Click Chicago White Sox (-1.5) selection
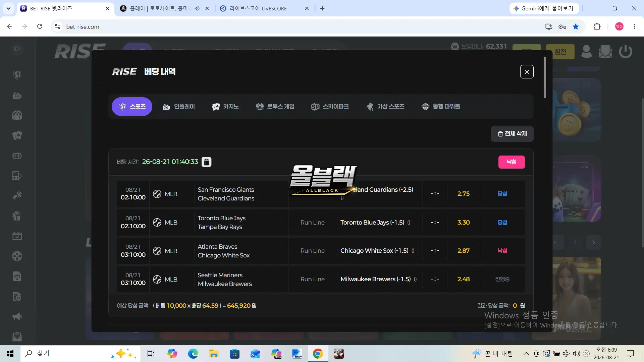The height and width of the screenshot is (362, 644). 374,251
